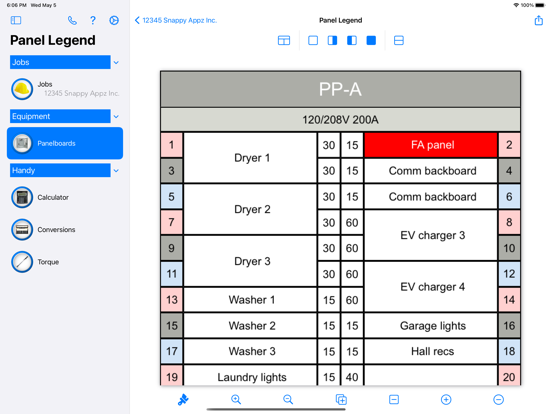This screenshot has width=552, height=414.
Task: Select circuit number 20 cell
Action: pyautogui.click(x=509, y=376)
